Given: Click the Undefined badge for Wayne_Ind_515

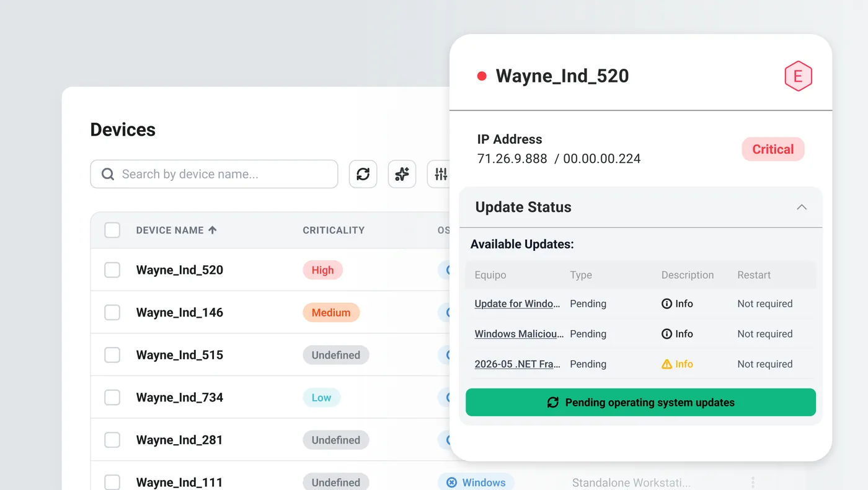Looking at the screenshot, I should click(x=336, y=355).
